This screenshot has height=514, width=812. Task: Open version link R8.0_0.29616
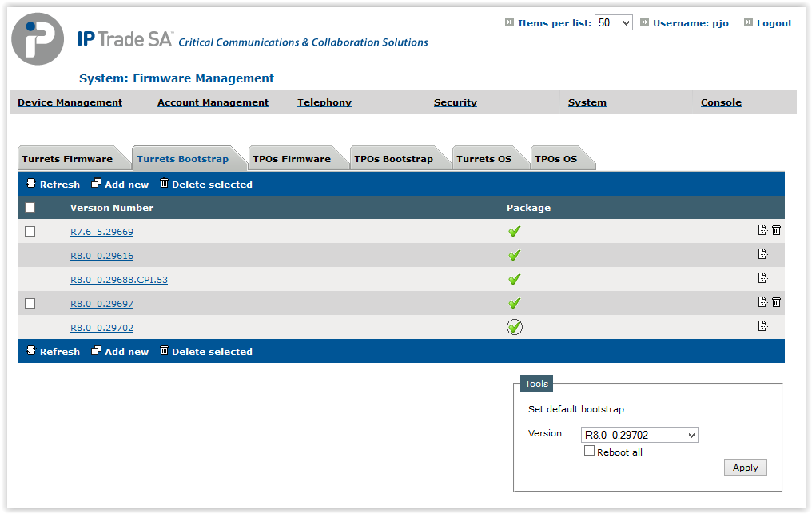coord(101,256)
